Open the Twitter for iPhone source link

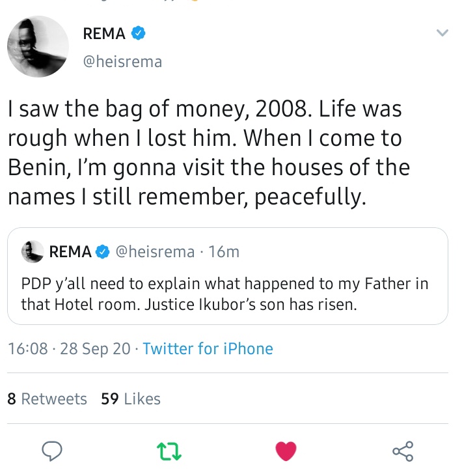208,348
